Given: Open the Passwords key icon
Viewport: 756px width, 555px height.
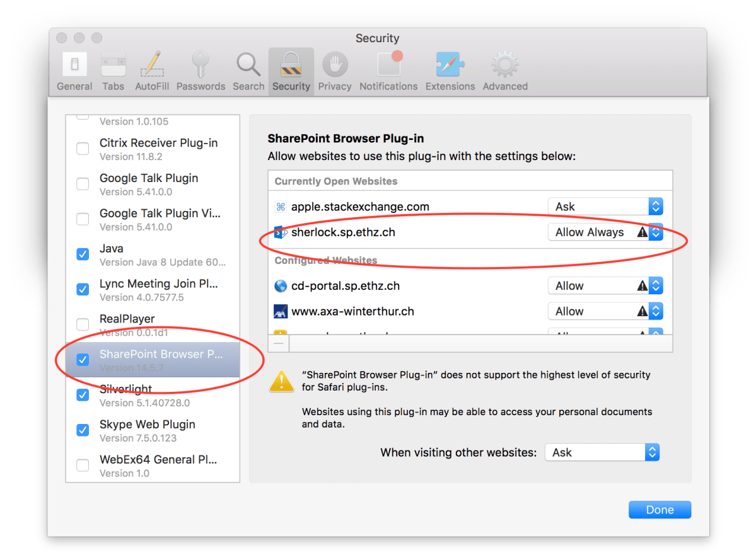Looking at the screenshot, I should click(x=200, y=64).
